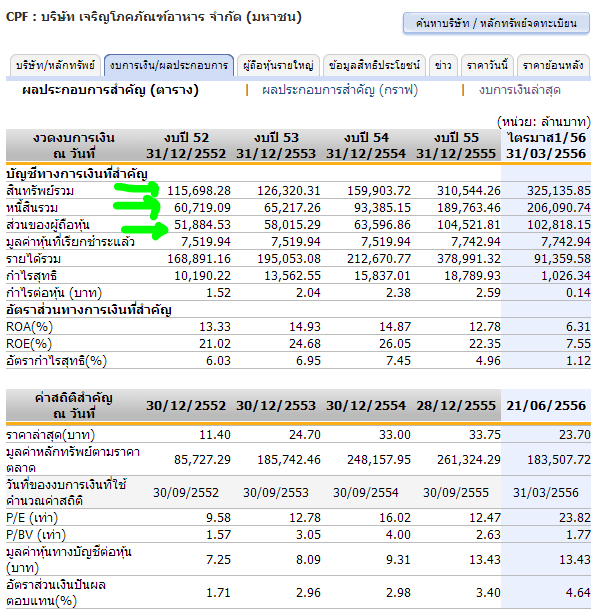Open the งบการเงินล่าสุด link

519,90
